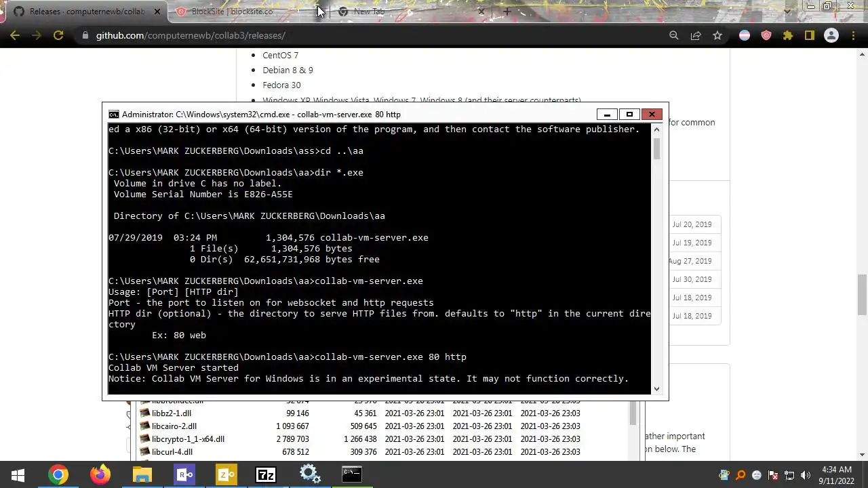
Task: Open the BlockSite shield extension
Action: coord(766,35)
